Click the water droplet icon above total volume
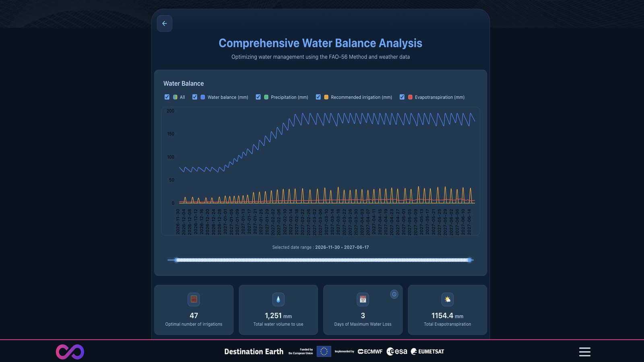Screen dimensions: 644x362 click(x=278, y=299)
